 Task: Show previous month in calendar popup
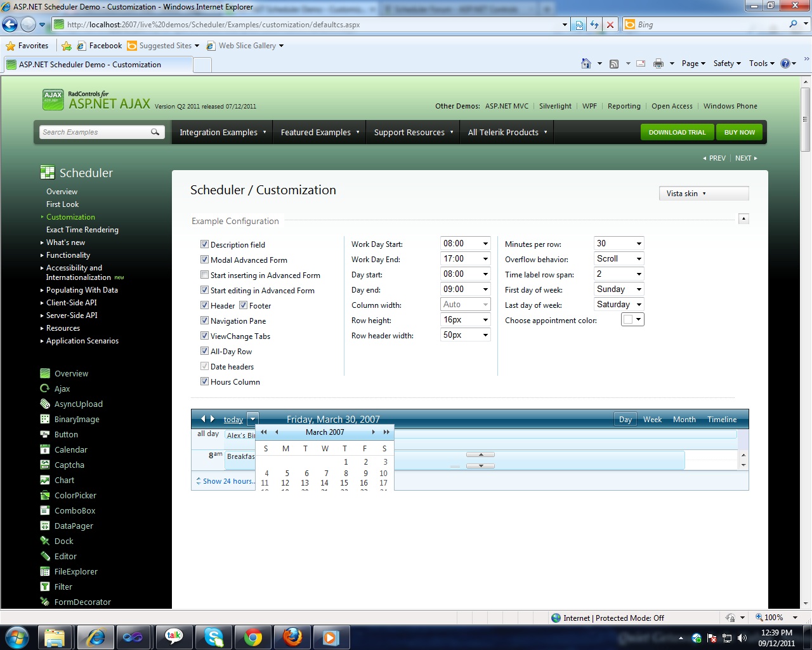(x=277, y=432)
